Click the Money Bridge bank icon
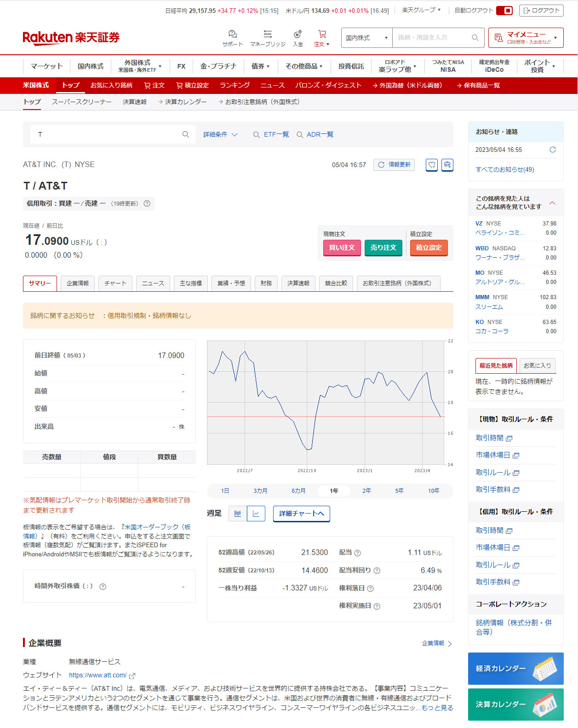This screenshot has width=578, height=728. [x=268, y=35]
